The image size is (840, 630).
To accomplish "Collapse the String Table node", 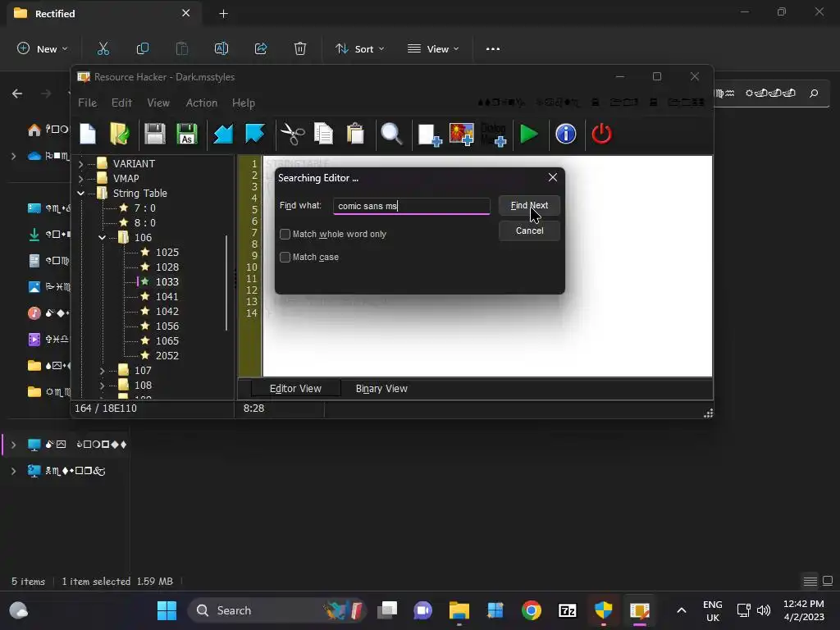I will (81, 194).
